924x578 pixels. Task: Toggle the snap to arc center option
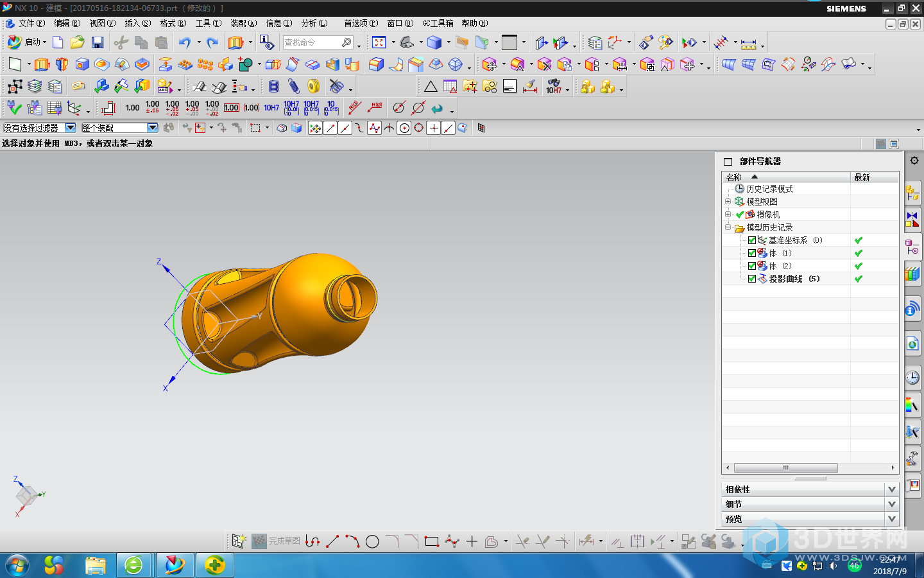[x=404, y=128]
